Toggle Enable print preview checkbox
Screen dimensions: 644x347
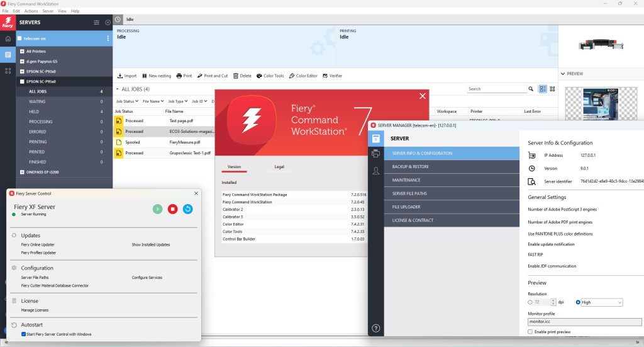530,332
